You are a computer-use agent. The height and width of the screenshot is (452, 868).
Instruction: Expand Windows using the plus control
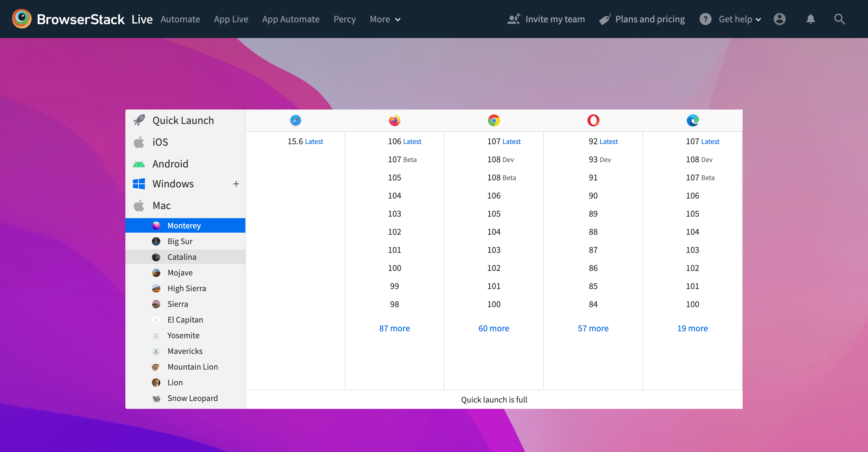coord(236,184)
